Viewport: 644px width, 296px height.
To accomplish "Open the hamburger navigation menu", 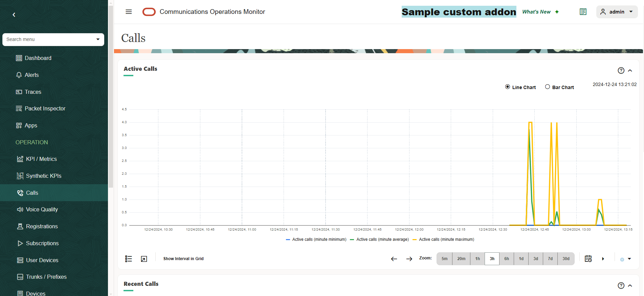I will (x=129, y=12).
